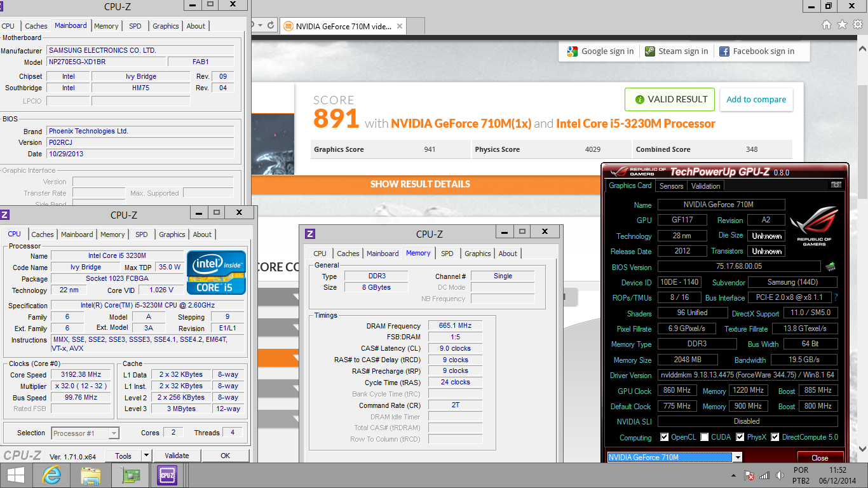868x488 pixels.
Task: Refresh the browser page
Action: [x=271, y=25]
